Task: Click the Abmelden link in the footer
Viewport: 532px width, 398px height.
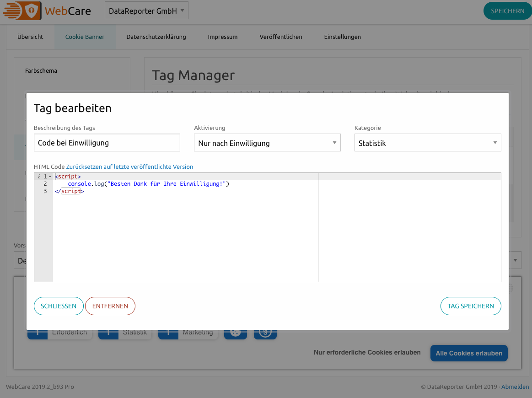Action: [x=515, y=387]
